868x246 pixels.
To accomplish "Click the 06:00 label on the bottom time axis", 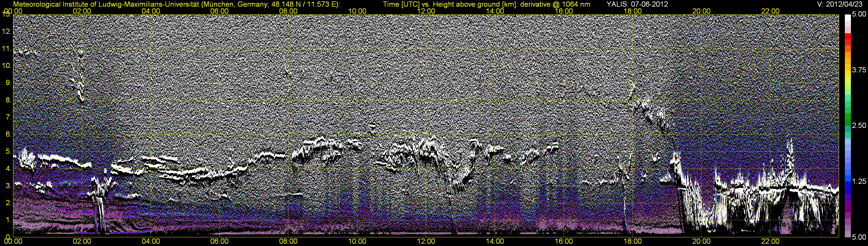I will [219, 242].
